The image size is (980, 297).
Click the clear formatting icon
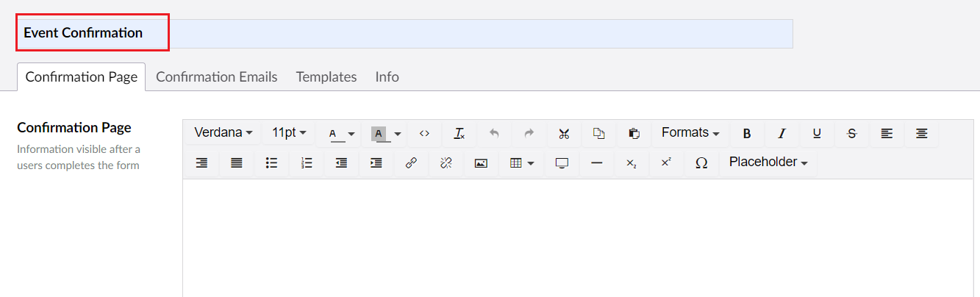(x=459, y=134)
